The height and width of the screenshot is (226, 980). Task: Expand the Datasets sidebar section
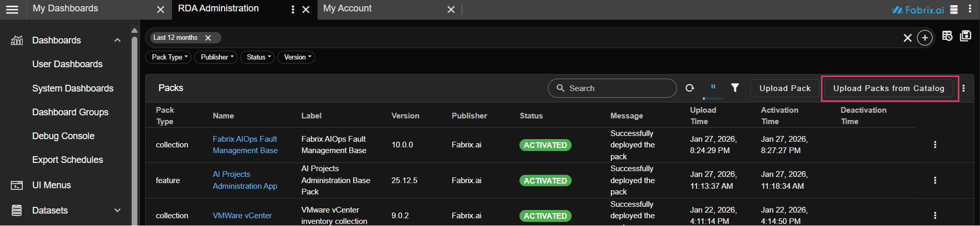pos(117,210)
